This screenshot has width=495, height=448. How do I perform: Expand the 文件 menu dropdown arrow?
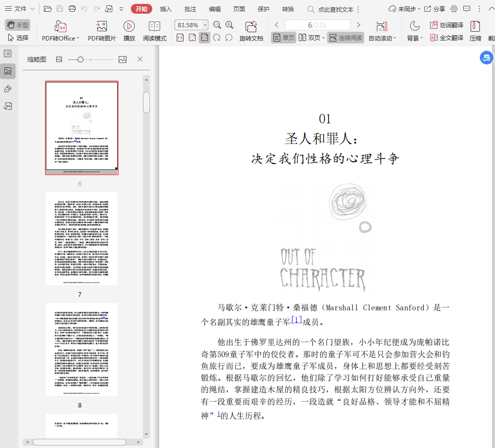pyautogui.click(x=32, y=9)
